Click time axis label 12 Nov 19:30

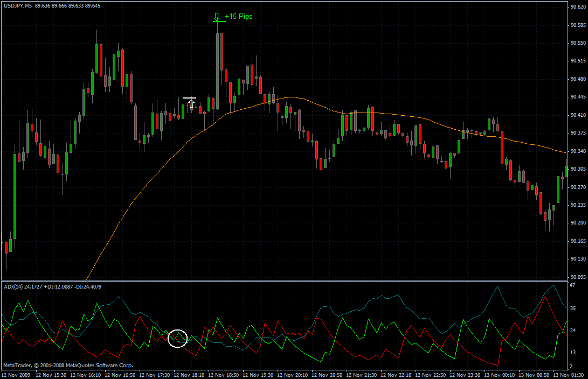258,375
